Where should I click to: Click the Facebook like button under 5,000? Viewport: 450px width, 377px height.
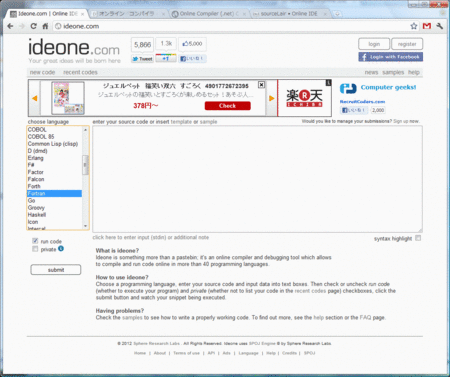point(192,59)
